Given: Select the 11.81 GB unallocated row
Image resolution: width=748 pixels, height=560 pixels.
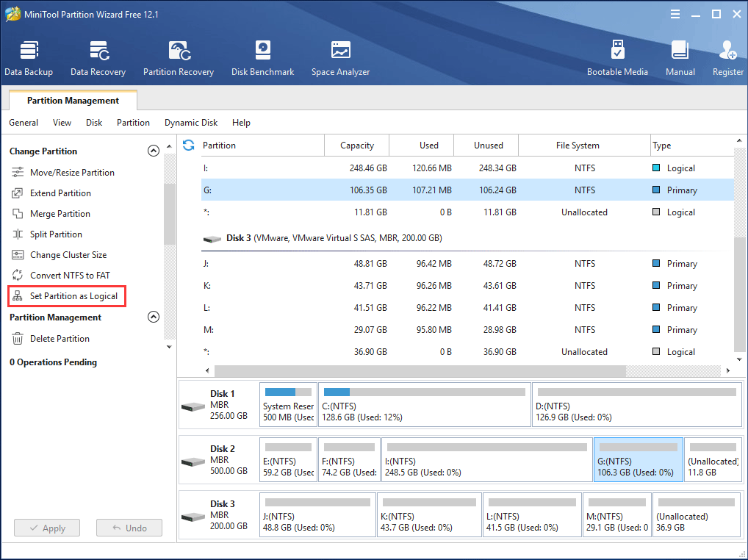Looking at the screenshot, I should [x=467, y=212].
